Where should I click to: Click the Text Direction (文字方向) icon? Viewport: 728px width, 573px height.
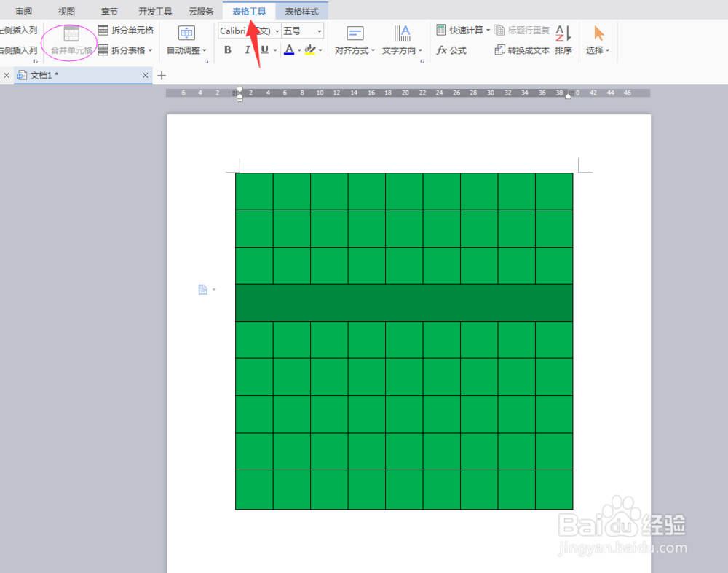402,33
